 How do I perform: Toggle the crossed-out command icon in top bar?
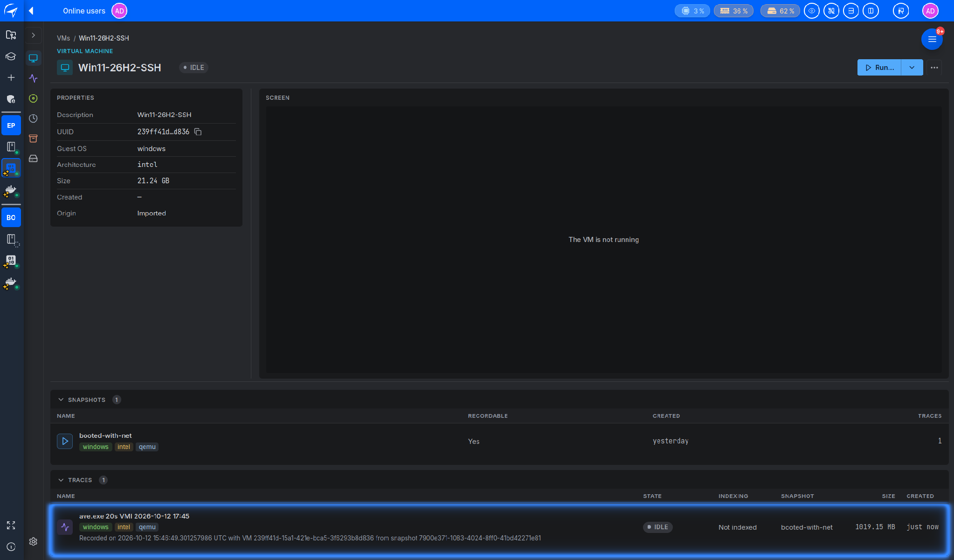coord(831,11)
